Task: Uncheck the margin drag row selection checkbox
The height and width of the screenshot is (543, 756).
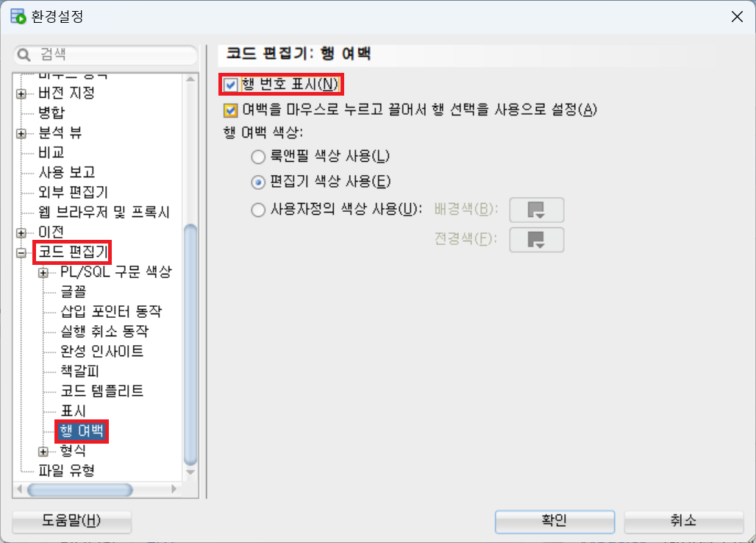Action: (x=230, y=110)
